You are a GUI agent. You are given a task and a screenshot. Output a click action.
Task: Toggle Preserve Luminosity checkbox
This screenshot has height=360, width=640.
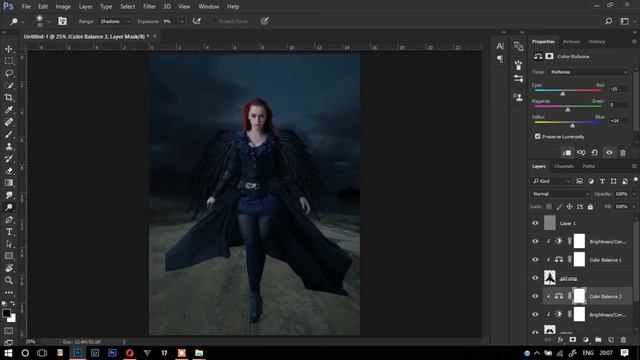coord(538,136)
